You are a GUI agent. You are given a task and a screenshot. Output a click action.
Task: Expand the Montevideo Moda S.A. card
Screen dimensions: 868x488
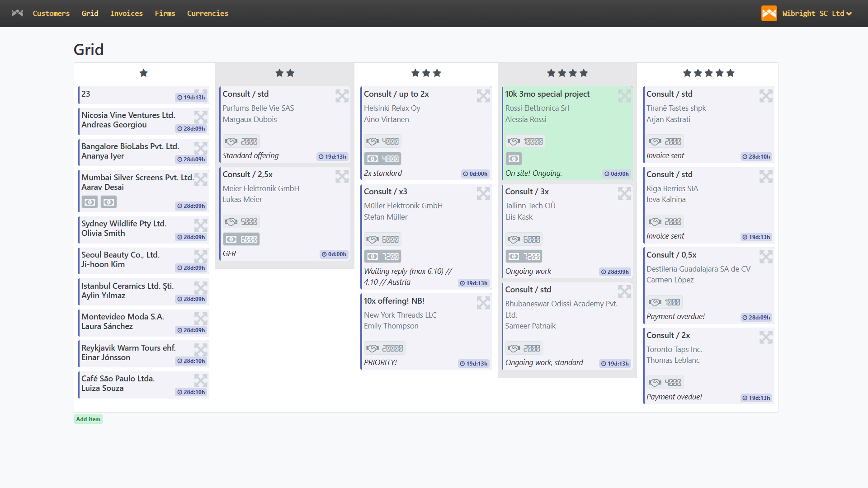click(x=201, y=319)
